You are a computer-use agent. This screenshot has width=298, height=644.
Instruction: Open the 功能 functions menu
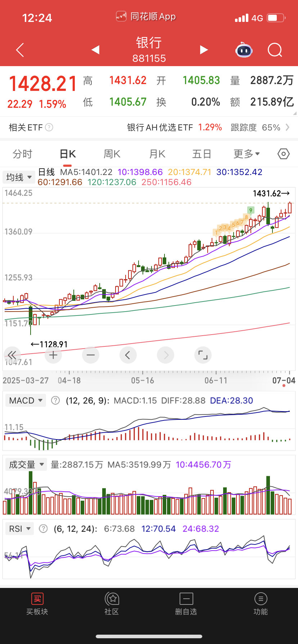click(261, 604)
